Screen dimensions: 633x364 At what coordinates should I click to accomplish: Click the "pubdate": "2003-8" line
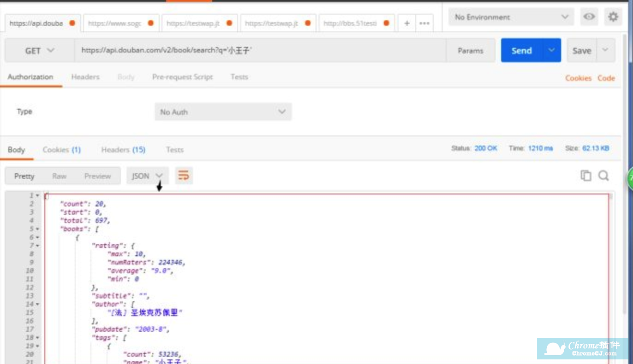click(x=131, y=329)
